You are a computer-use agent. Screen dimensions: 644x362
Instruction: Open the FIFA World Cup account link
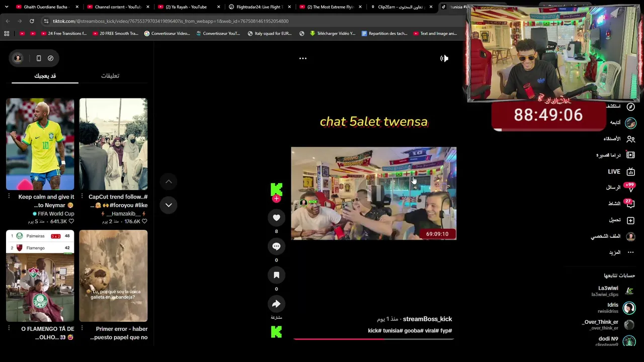(x=53, y=214)
